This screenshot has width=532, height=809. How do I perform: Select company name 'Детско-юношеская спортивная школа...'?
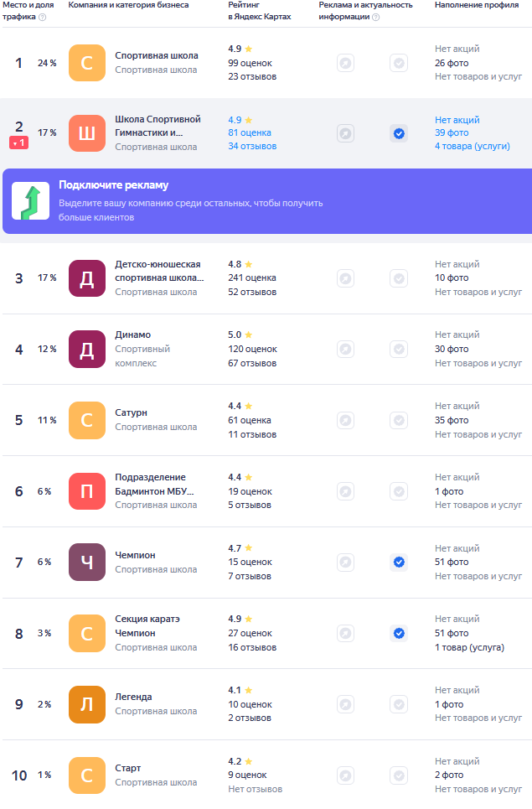(x=159, y=271)
